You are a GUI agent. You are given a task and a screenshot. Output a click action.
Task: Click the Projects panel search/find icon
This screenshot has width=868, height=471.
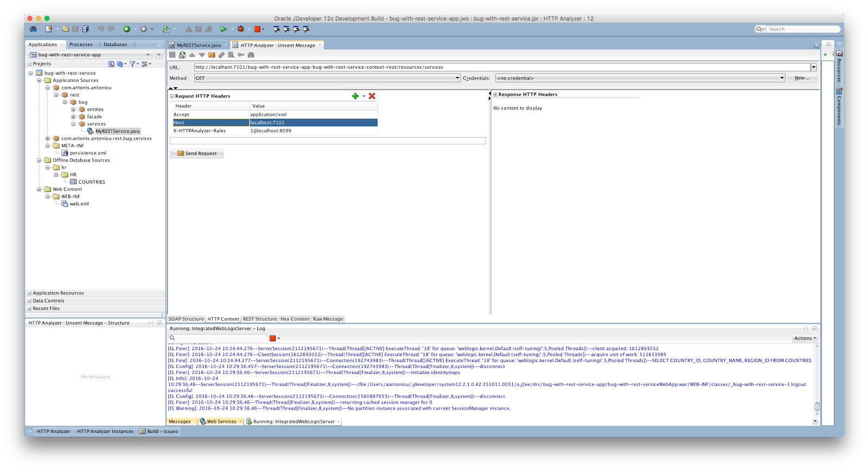[111, 64]
